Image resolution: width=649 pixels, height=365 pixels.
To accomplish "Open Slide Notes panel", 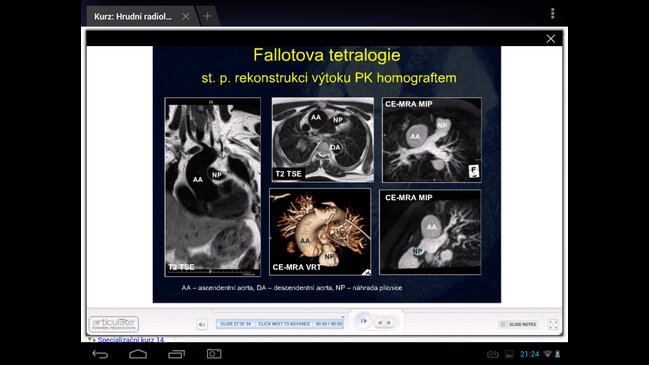I will 518,324.
